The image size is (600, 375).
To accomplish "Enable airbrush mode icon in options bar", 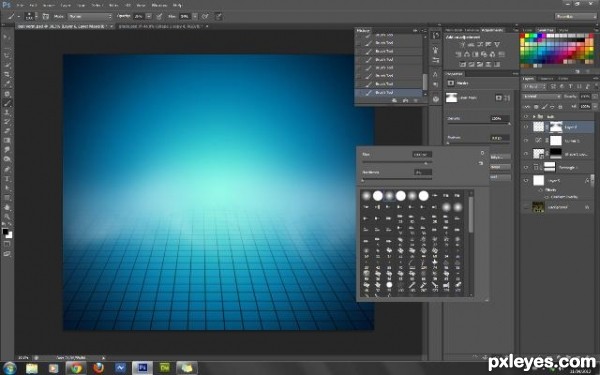I will pyautogui.click(x=205, y=16).
